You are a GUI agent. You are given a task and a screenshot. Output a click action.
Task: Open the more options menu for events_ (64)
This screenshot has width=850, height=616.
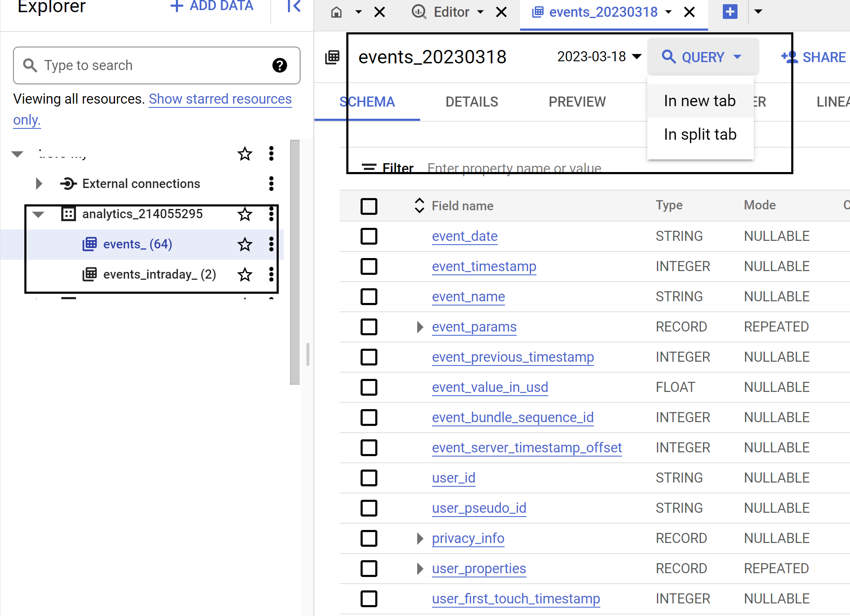[x=271, y=244]
